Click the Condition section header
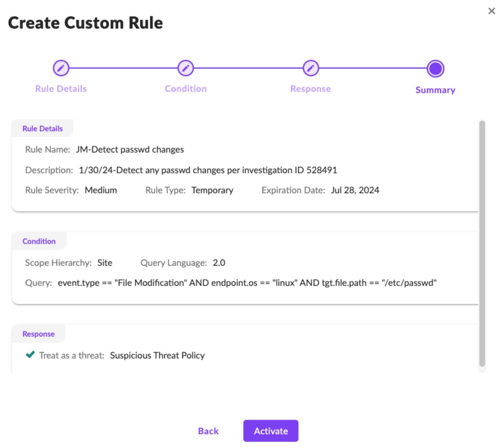The height and width of the screenshot is (448, 502). (x=39, y=241)
